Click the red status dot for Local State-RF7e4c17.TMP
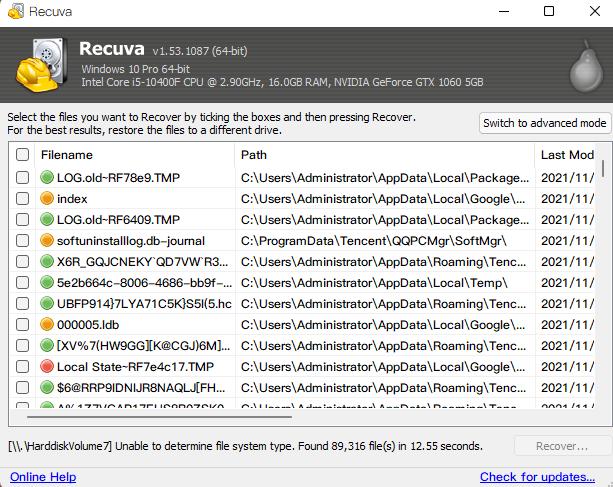 pyautogui.click(x=47, y=366)
